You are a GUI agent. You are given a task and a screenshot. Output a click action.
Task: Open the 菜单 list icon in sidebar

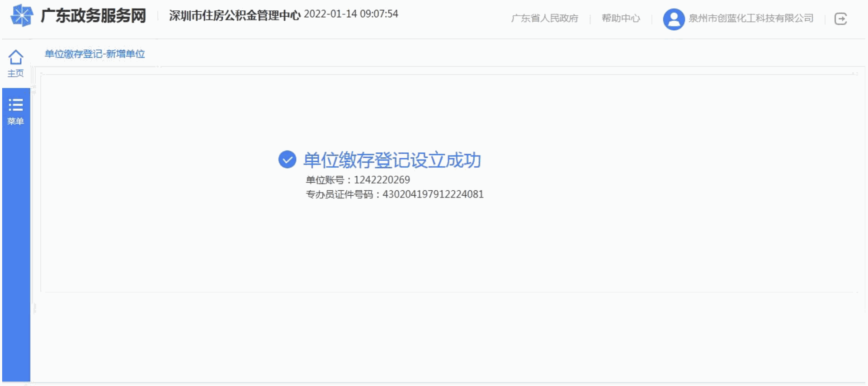click(16, 105)
